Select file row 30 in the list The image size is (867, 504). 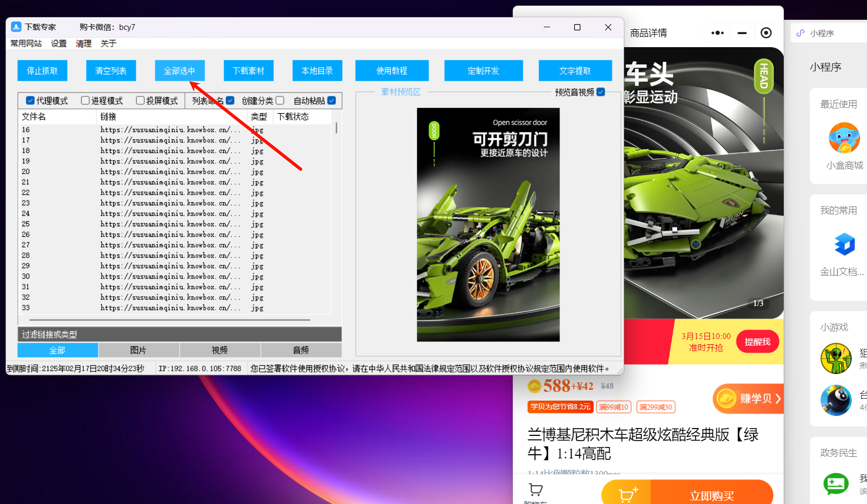point(175,276)
